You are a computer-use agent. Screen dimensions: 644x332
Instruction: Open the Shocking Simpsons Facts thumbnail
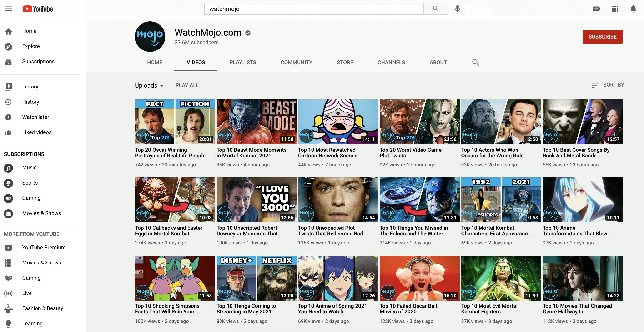point(175,278)
